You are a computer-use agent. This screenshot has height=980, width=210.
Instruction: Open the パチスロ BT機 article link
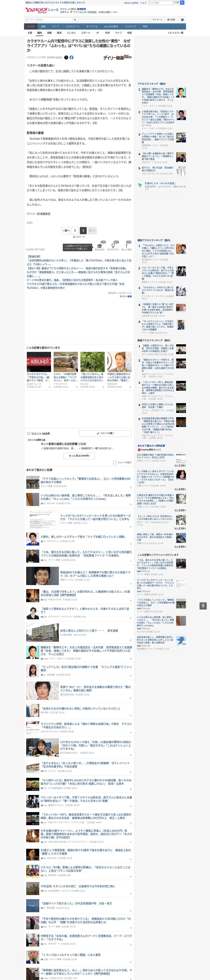[86, 869]
